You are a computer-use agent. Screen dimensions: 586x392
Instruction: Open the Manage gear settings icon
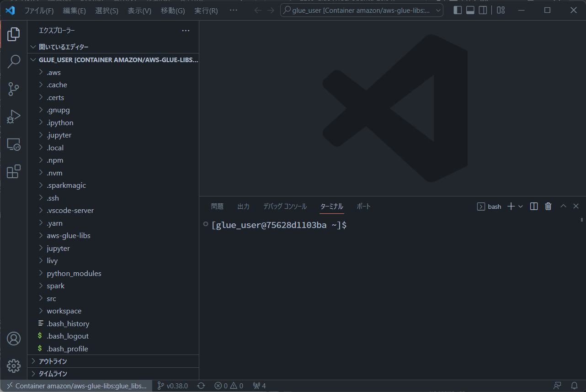point(14,366)
